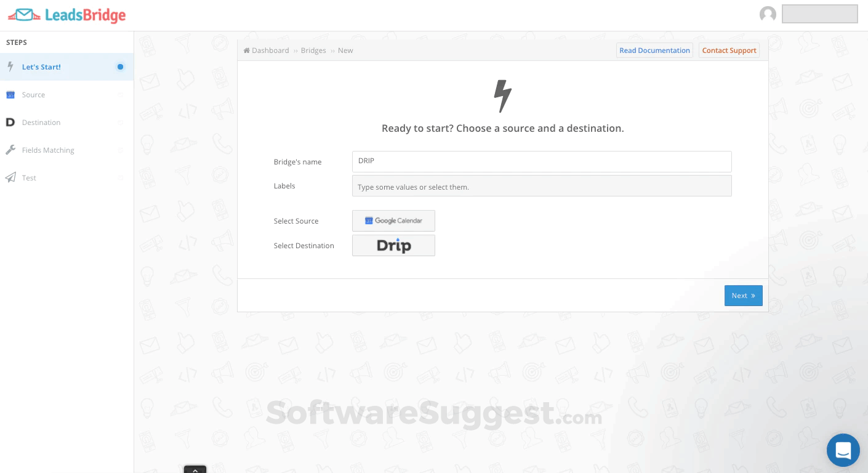
Task: Click the Source step icon in sidebar
Action: (10, 94)
